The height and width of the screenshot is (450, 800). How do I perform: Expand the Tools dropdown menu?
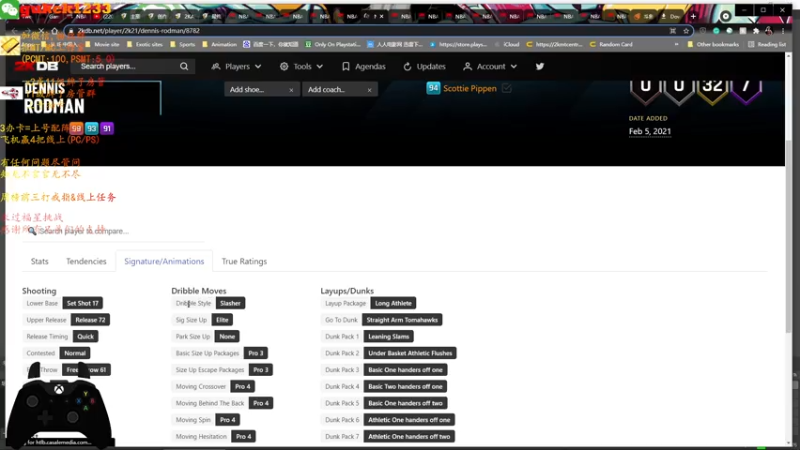pyautogui.click(x=320, y=66)
